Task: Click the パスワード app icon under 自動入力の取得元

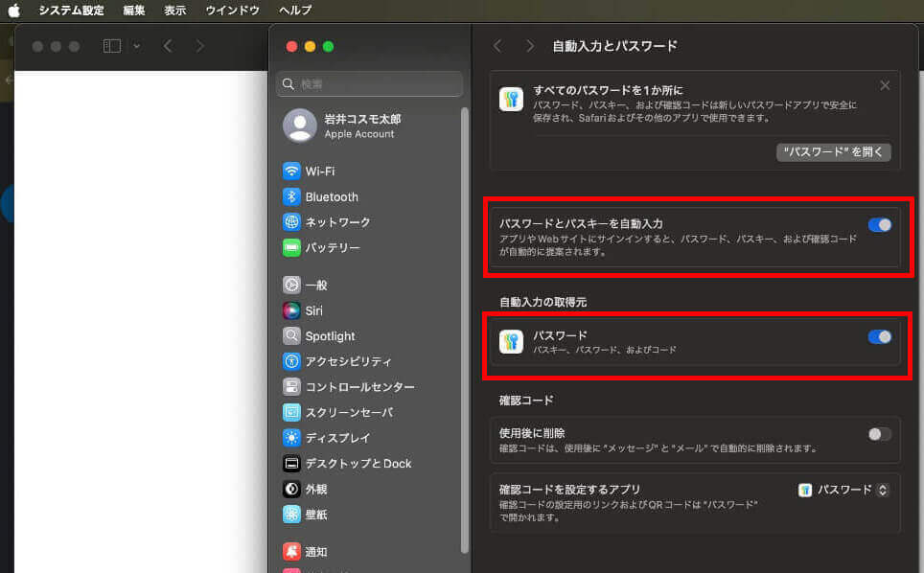Action: click(x=511, y=341)
